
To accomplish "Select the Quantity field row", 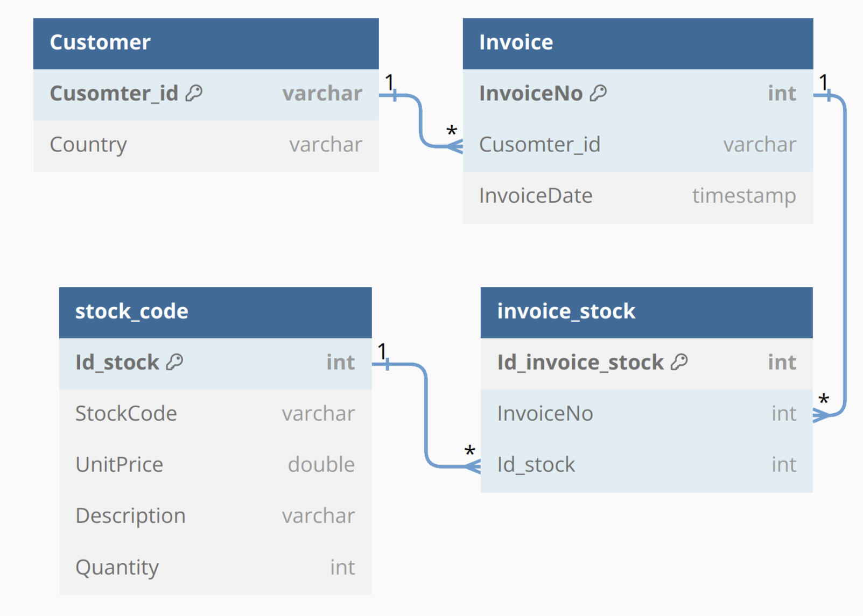I will (215, 568).
